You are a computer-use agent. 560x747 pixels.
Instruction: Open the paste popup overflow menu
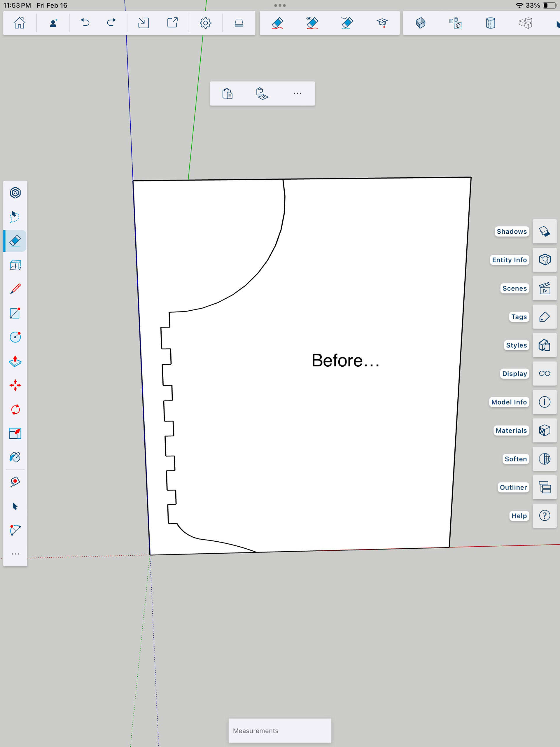297,94
